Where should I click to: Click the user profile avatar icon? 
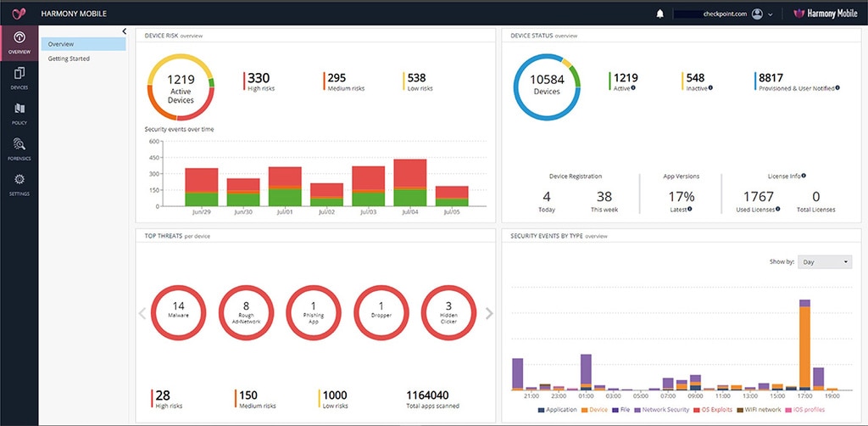point(757,14)
